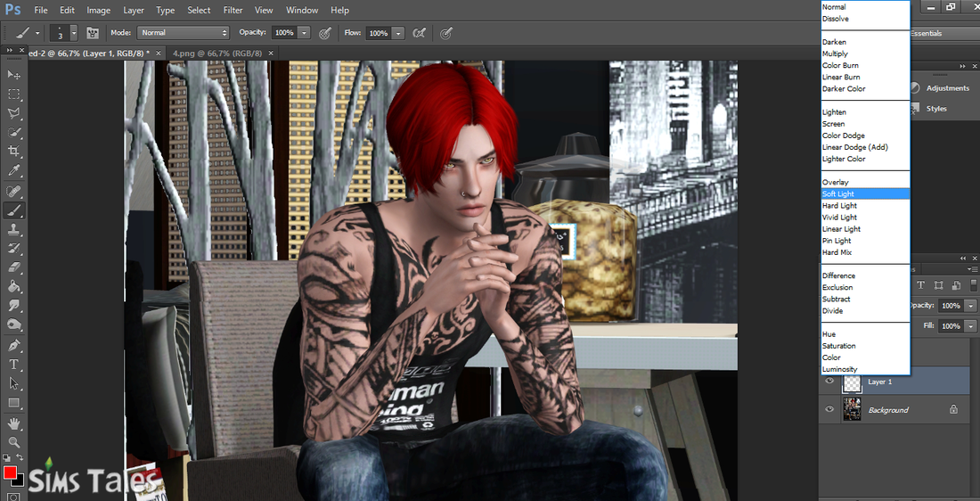980x501 pixels.
Task: Select the Rectangular Marquee tool
Action: coord(13,94)
